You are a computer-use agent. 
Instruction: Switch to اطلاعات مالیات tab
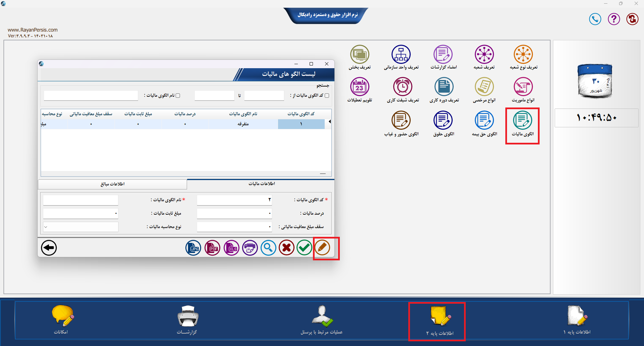(x=261, y=184)
